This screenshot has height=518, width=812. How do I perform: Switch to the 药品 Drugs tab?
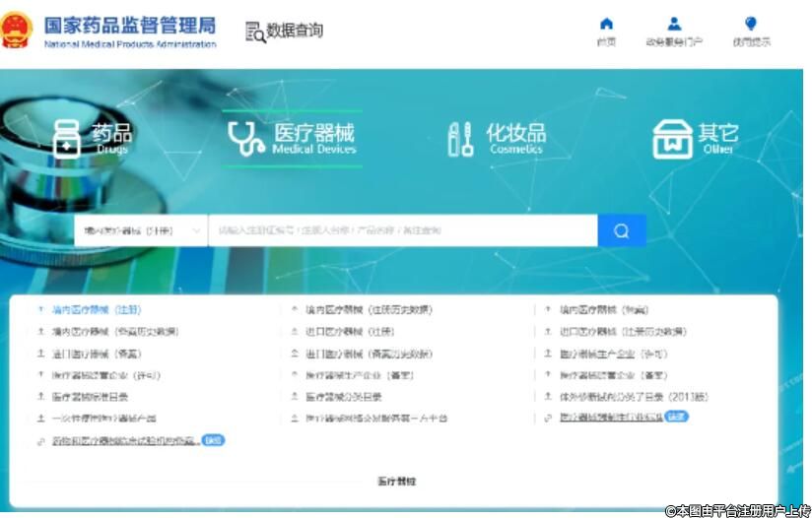coord(111,133)
